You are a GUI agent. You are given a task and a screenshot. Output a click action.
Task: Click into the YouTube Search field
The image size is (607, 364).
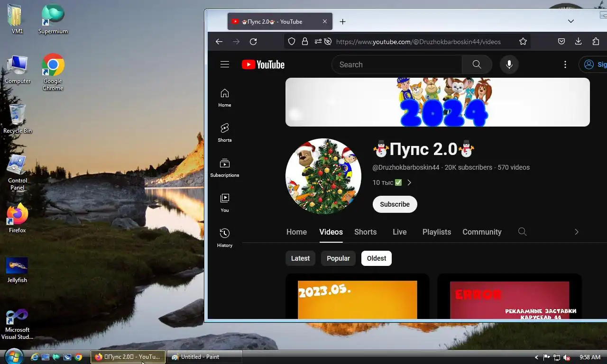(x=397, y=64)
